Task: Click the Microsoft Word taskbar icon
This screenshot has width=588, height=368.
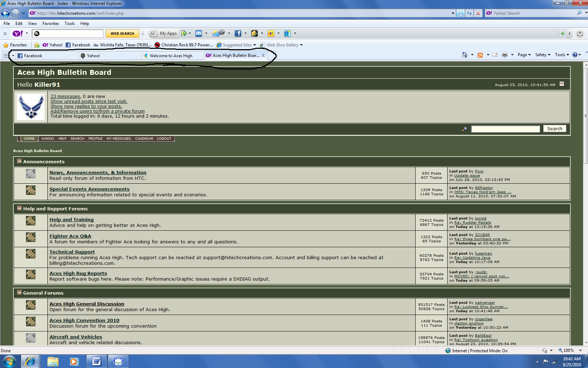Action: click(x=96, y=361)
